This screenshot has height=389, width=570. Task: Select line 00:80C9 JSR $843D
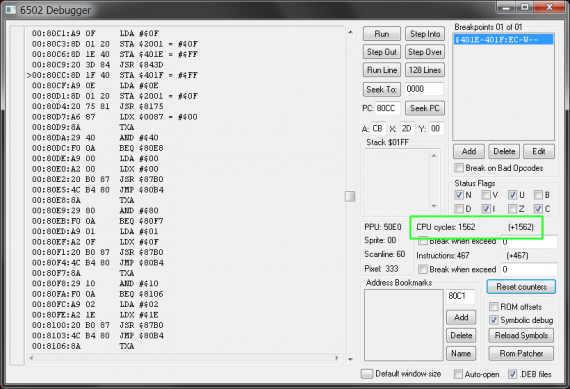[97, 65]
